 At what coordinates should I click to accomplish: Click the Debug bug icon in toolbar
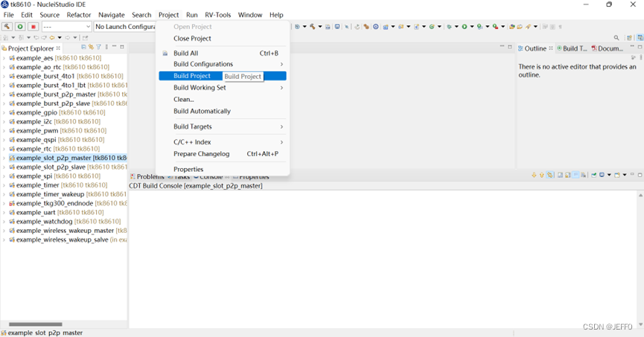point(450,27)
